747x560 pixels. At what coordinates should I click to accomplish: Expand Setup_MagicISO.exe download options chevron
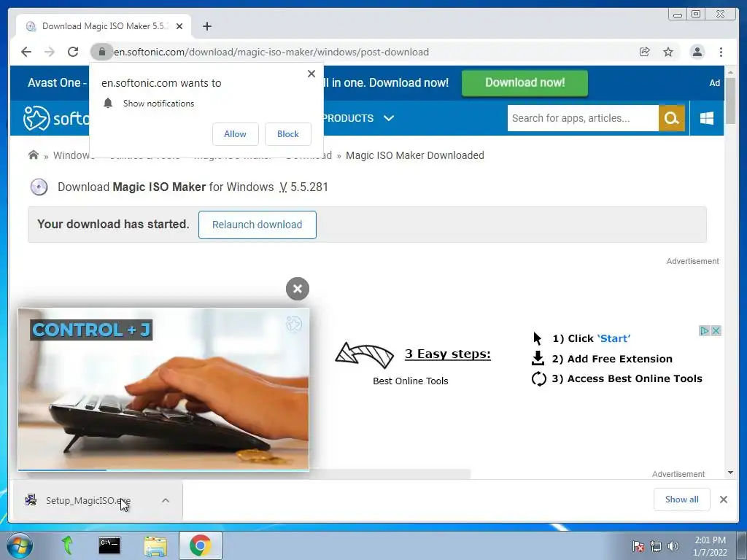click(166, 500)
